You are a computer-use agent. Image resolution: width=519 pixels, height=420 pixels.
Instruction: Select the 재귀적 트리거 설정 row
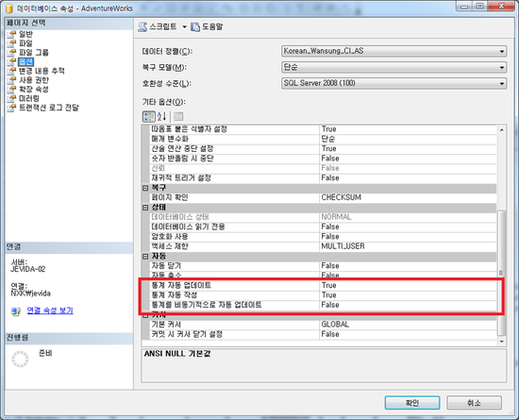(323, 178)
